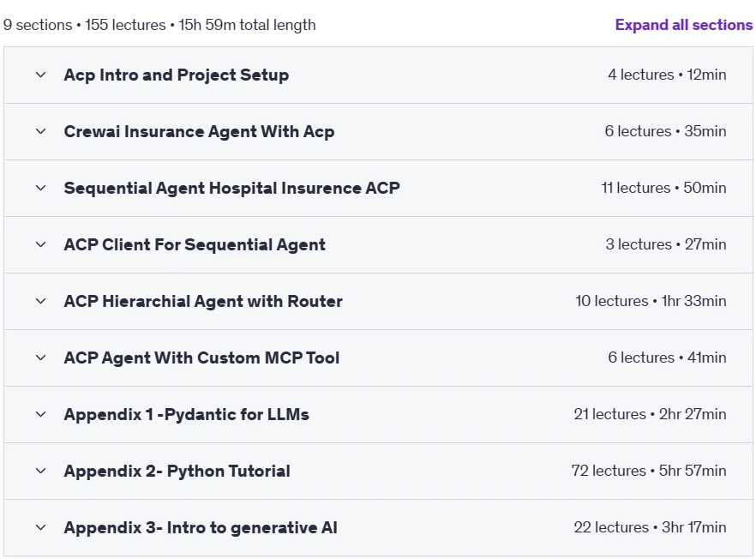Click the 72 lectures 5hr 57min label
This screenshot has width=756, height=559.
[x=649, y=471]
